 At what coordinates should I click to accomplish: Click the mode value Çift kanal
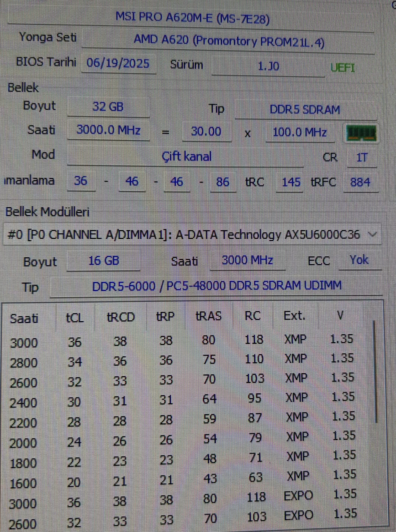(187, 156)
